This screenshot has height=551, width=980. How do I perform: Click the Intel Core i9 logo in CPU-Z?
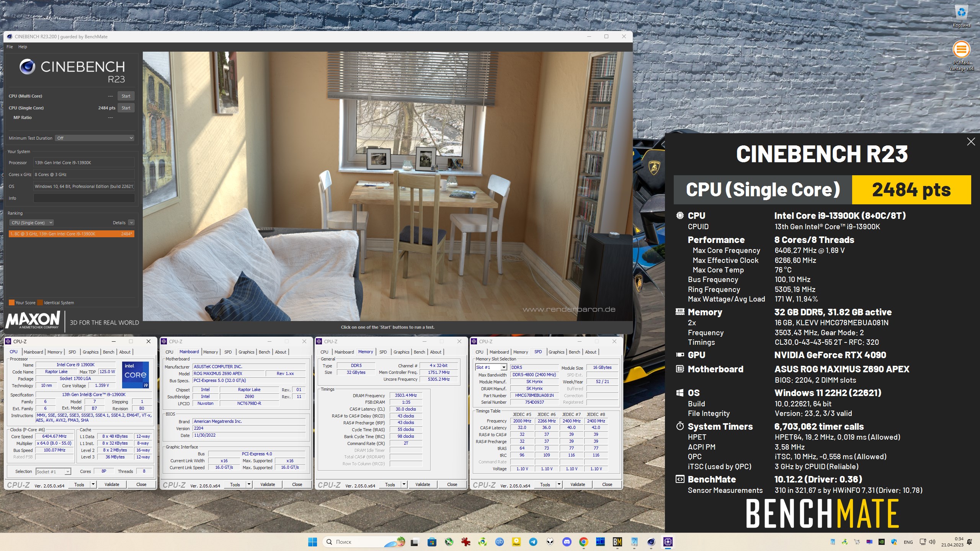[136, 375]
